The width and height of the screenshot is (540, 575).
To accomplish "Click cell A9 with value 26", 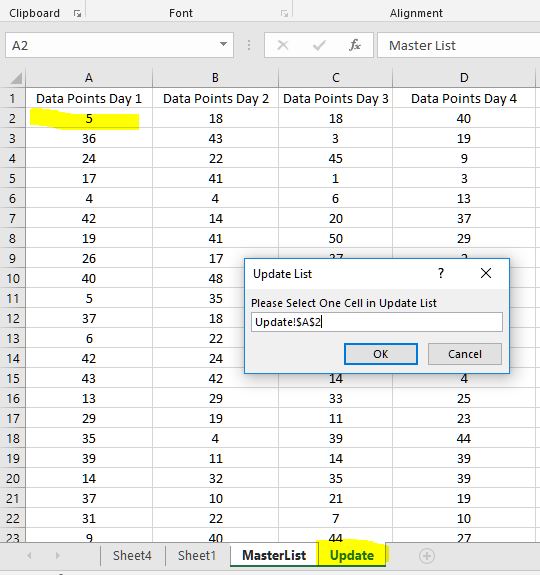I will 89,259.
